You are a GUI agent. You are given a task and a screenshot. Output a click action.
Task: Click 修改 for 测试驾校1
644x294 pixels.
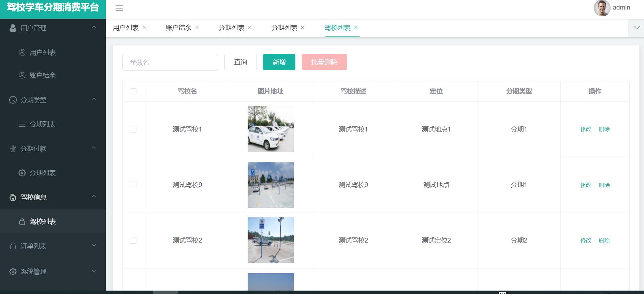tap(586, 129)
